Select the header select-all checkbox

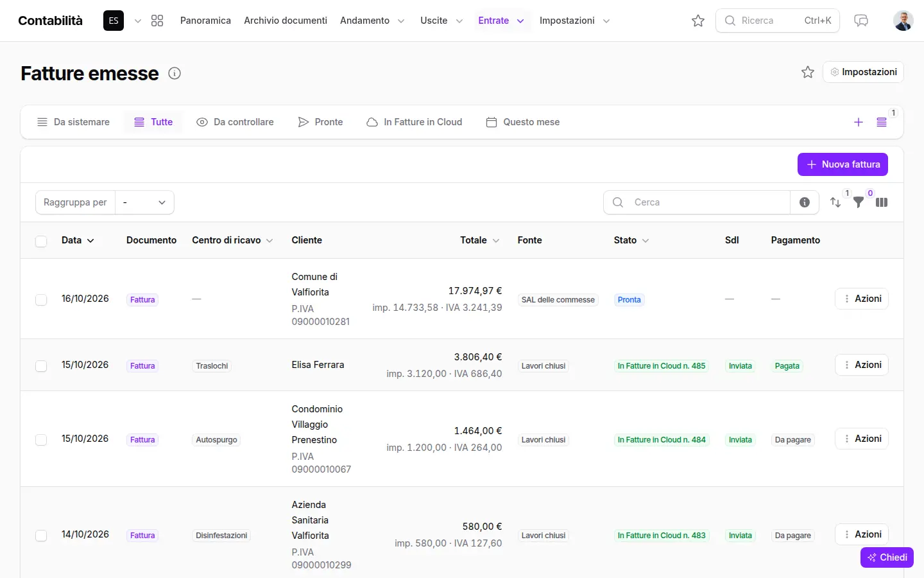(x=41, y=241)
